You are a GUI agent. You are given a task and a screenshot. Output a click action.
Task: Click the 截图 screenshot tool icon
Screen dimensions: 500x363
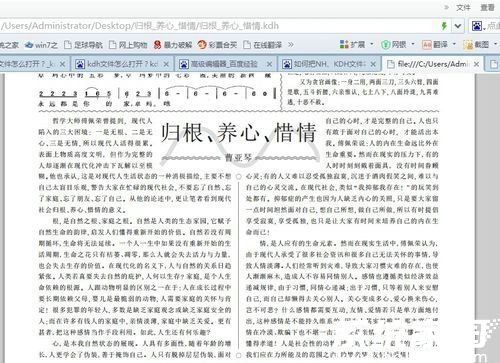click(468, 45)
